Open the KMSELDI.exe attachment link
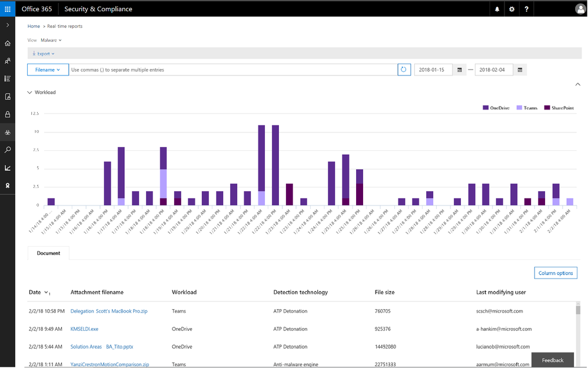Image resolution: width=588 pixels, height=368 pixels. (84, 329)
